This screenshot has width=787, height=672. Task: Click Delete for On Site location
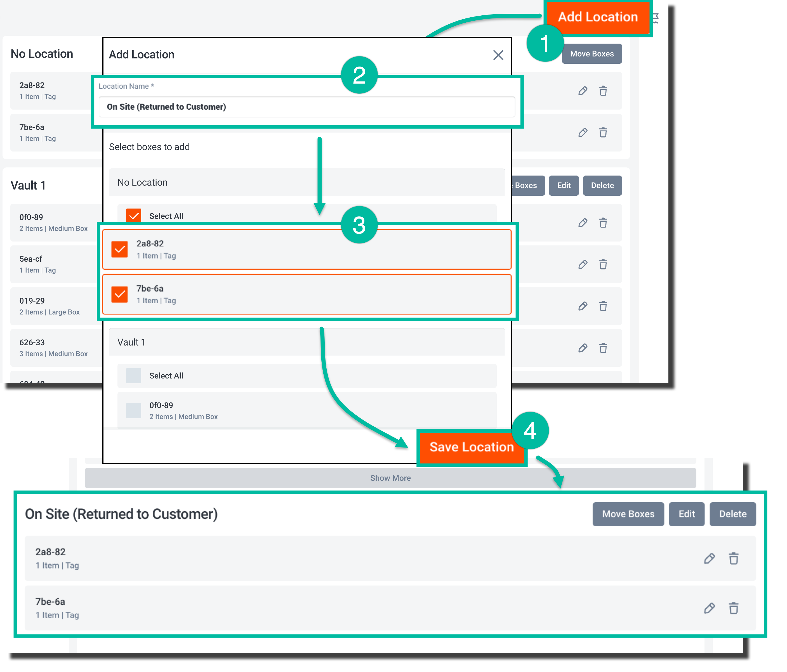733,514
